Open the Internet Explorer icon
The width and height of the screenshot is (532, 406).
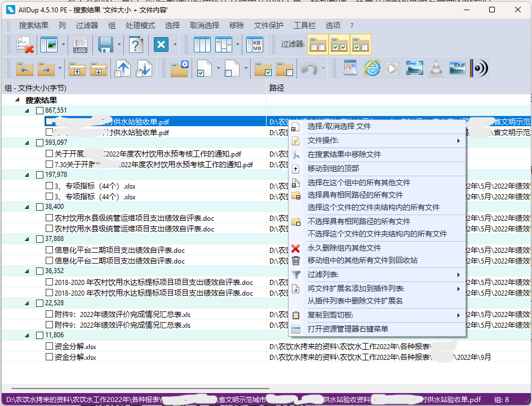point(372,68)
